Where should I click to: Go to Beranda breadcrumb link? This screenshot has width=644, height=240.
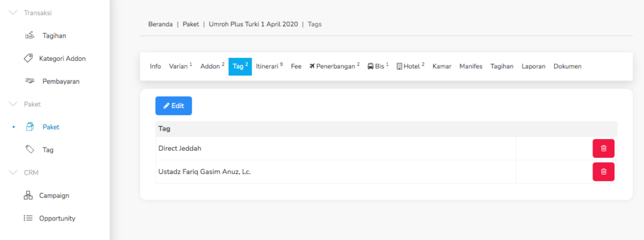(x=160, y=25)
